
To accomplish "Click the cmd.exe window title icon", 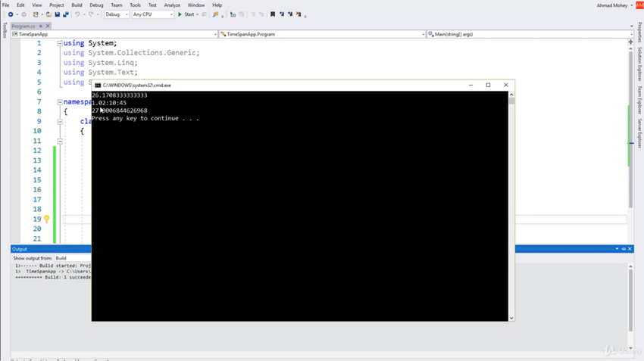I will click(98, 86).
